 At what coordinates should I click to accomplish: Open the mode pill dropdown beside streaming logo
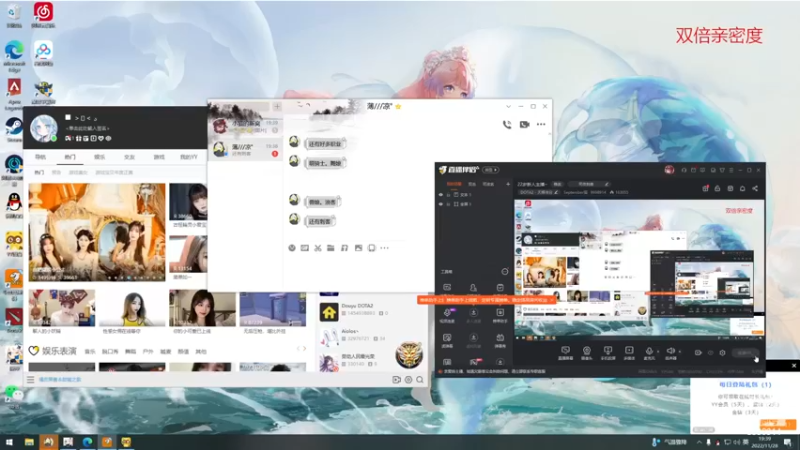pos(491,170)
